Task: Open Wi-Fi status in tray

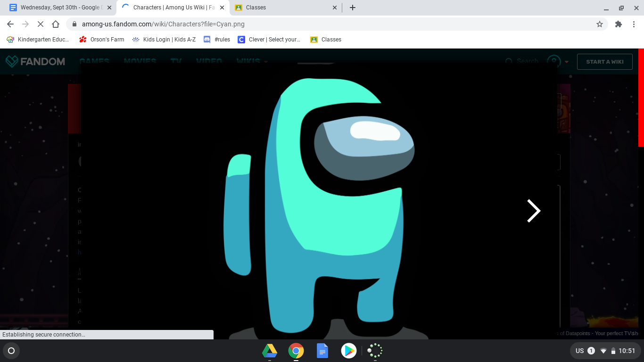Action: click(603, 351)
